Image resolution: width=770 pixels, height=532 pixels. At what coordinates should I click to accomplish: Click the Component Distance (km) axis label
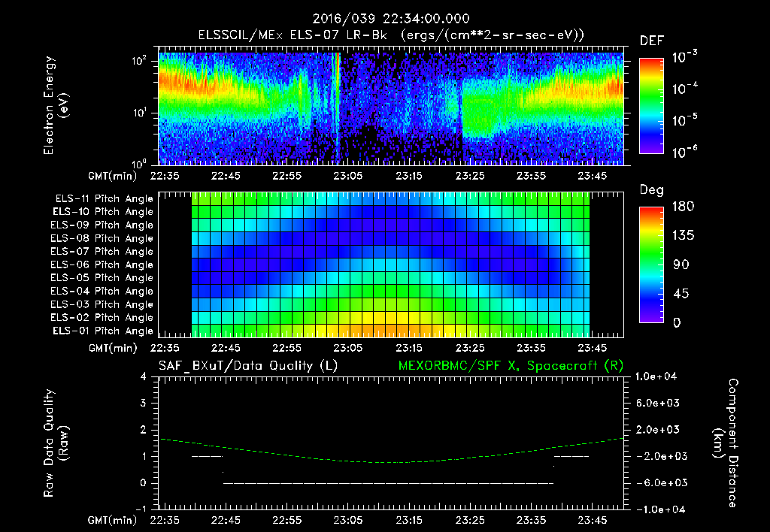click(726, 443)
